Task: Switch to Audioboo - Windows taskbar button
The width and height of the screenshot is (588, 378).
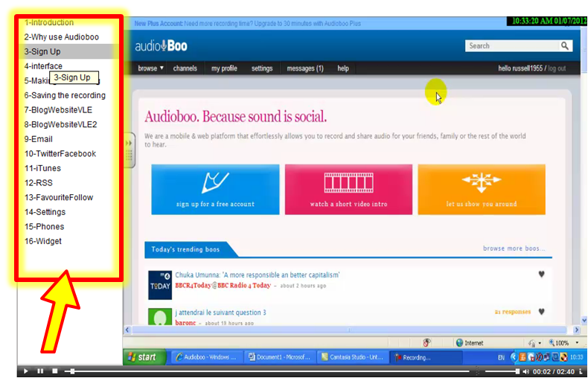Action: (x=207, y=357)
